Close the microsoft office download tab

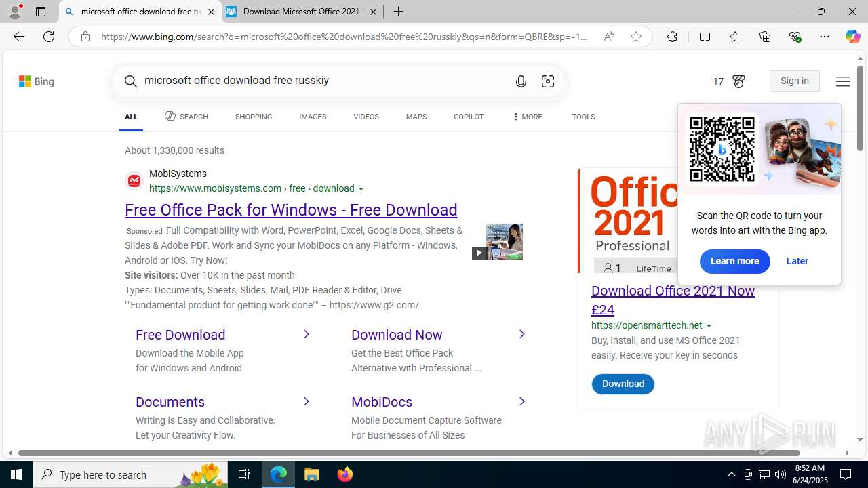pos(211,12)
